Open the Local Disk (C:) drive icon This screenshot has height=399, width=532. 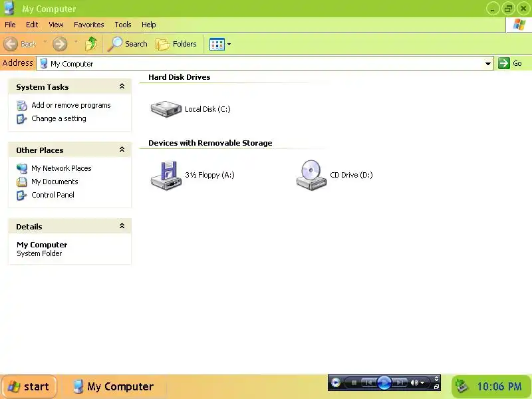click(x=166, y=109)
